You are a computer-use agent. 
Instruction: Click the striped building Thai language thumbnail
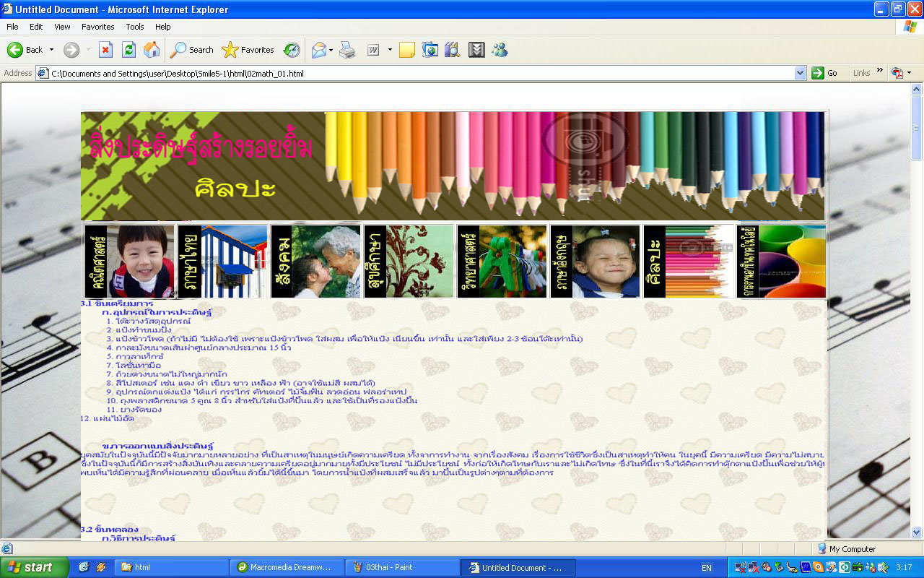click(x=223, y=261)
